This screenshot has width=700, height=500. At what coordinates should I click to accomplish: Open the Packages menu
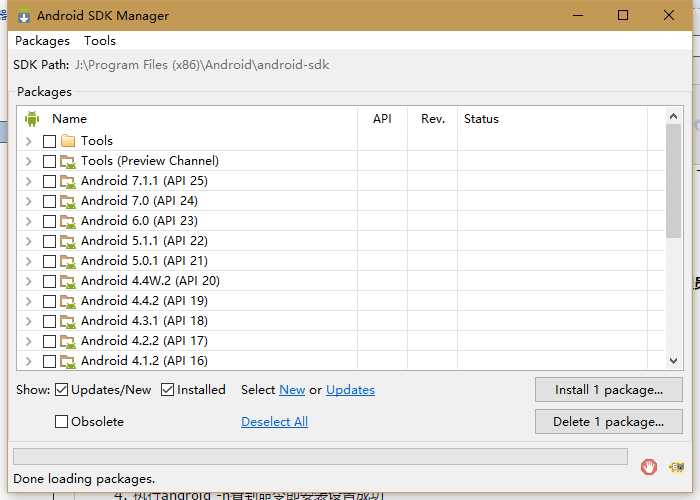point(42,41)
